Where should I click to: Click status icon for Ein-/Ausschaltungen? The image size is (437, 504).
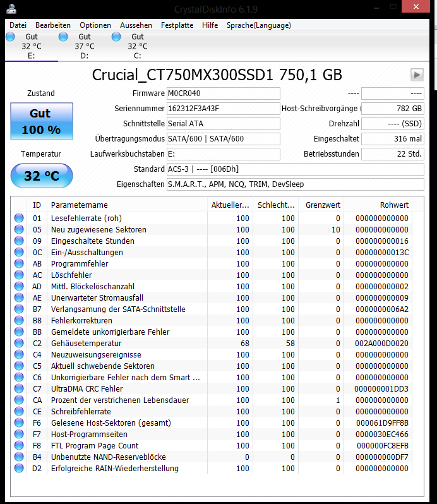[19, 253]
